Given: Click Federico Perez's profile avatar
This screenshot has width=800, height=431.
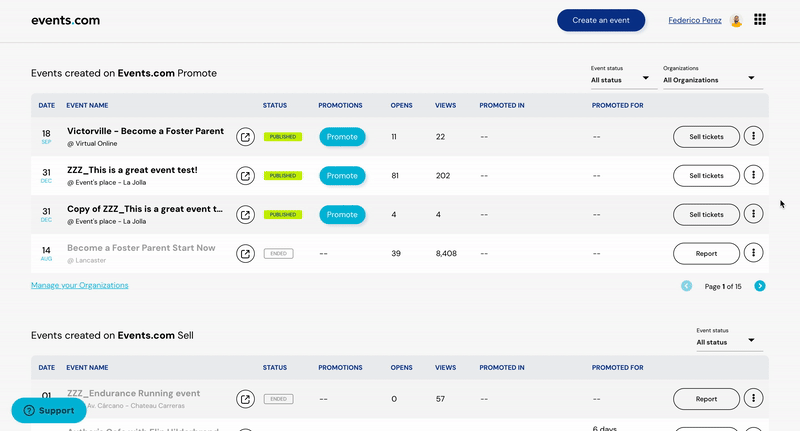Looking at the screenshot, I should click(x=736, y=20).
